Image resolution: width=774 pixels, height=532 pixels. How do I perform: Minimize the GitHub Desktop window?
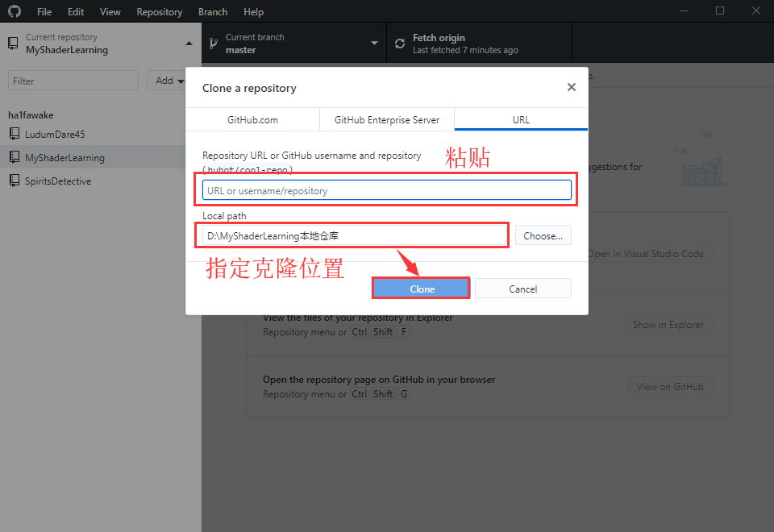click(x=684, y=10)
